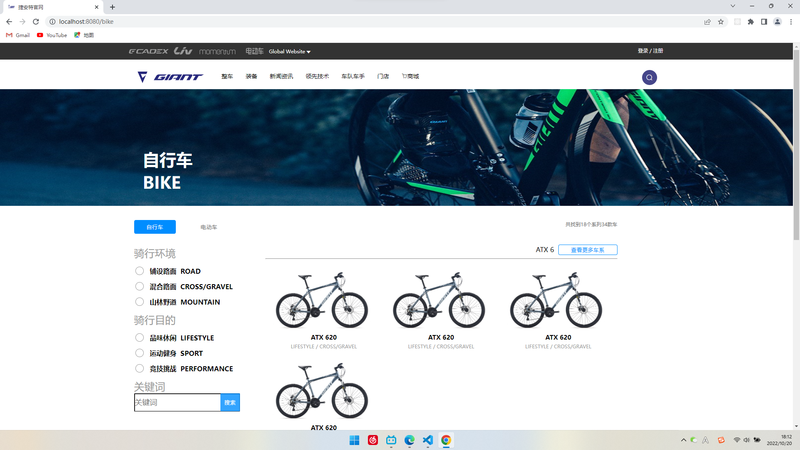Screen dimensions: 800x450
Task: Switch to Chrome from taskbar
Action: (446, 440)
